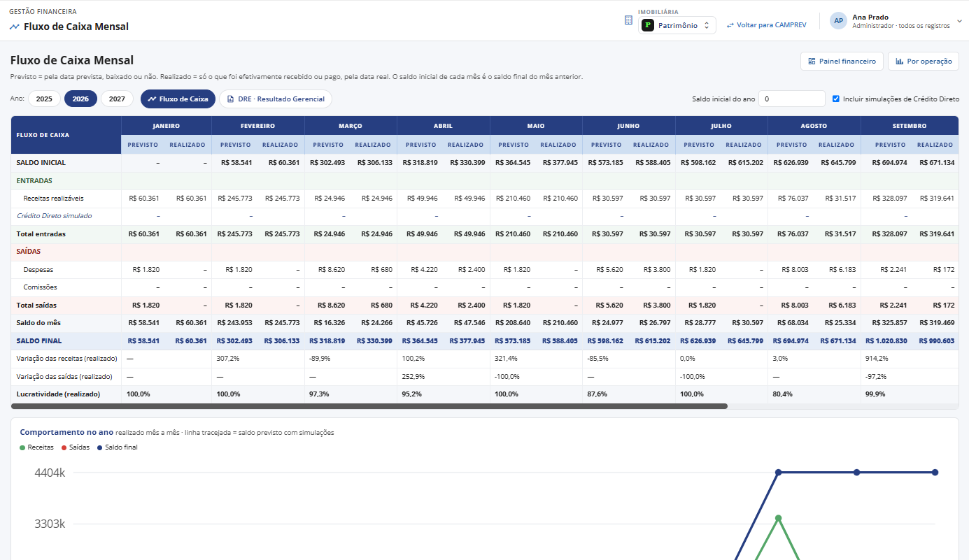Select year 2026
969x560 pixels.
click(x=80, y=99)
